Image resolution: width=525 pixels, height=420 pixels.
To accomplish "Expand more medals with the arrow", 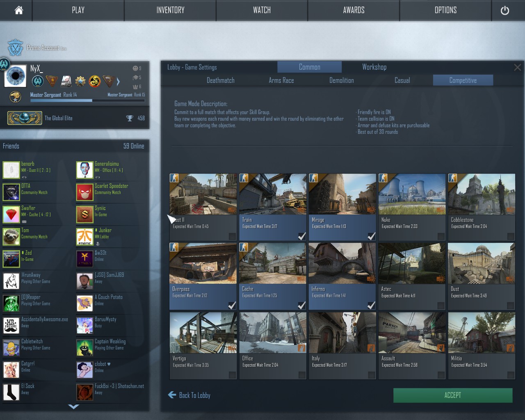I will [118, 81].
